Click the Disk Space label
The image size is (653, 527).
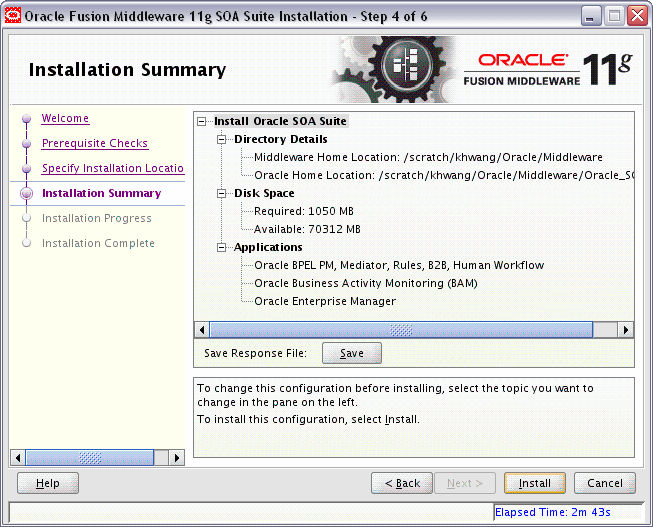coord(264,194)
